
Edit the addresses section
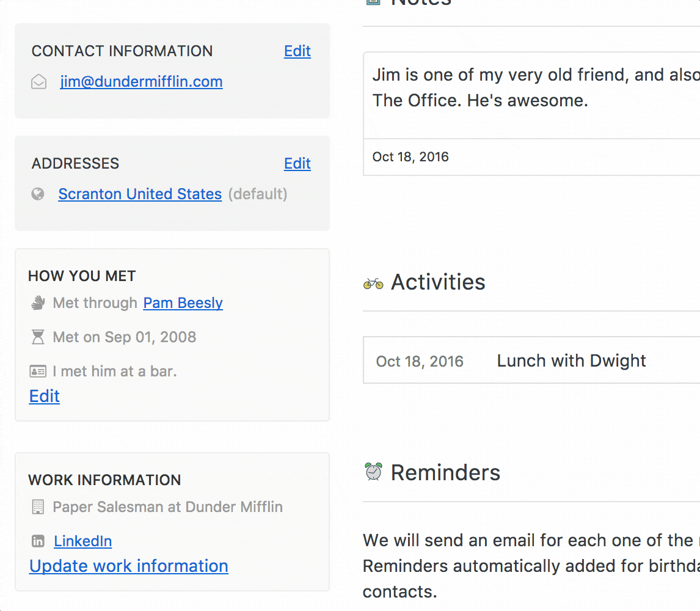297,164
